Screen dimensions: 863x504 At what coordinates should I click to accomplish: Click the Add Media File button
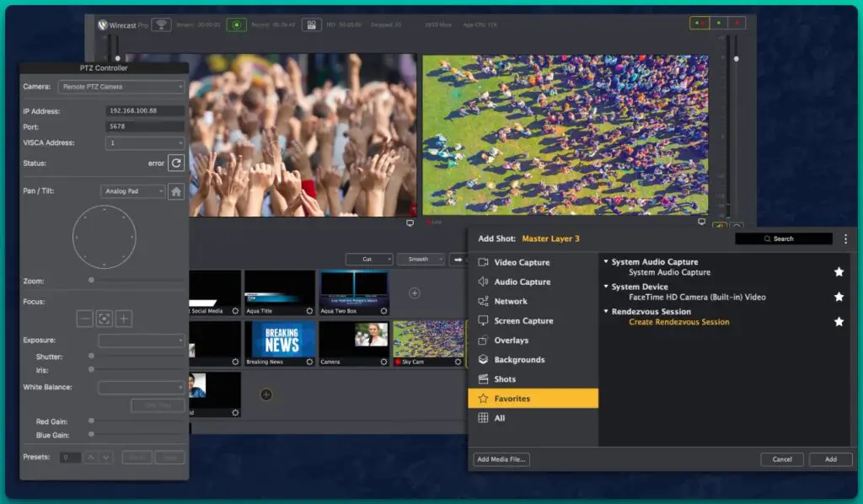(501, 458)
